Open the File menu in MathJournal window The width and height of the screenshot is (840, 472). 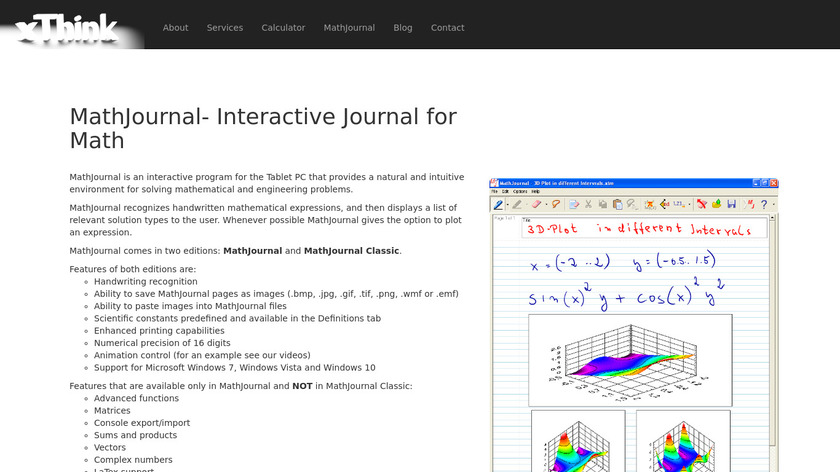tap(494, 191)
